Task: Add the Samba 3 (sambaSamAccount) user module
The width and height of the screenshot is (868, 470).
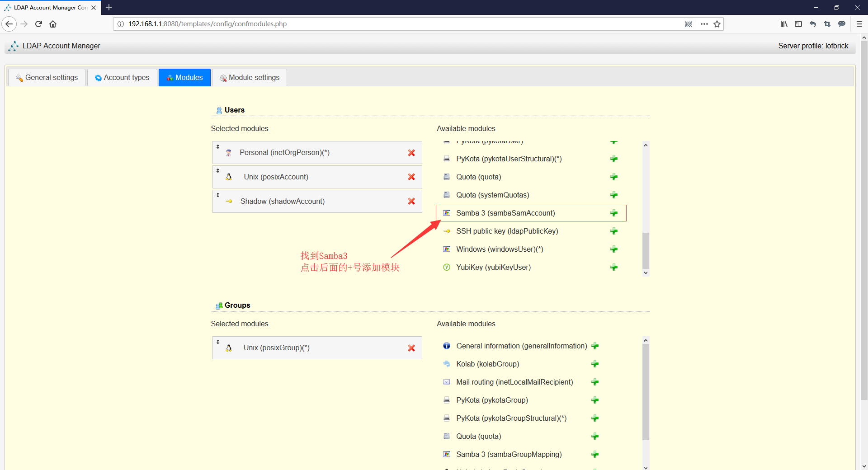Action: (614, 213)
